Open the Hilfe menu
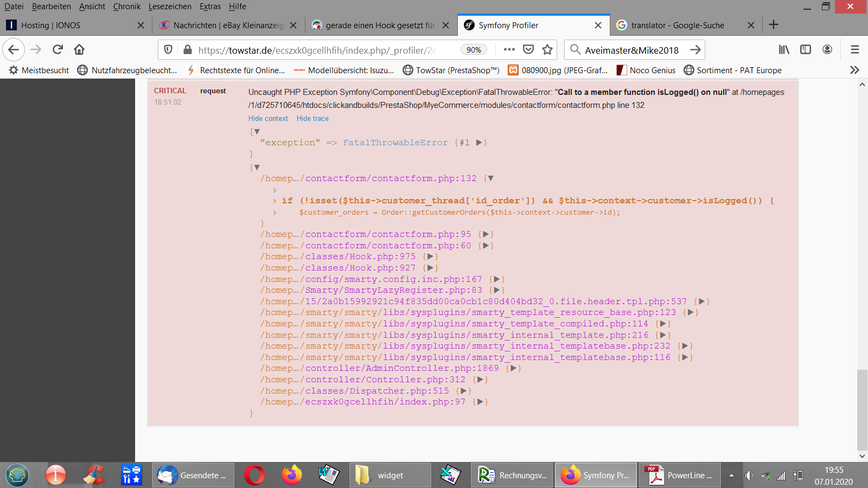 pyautogui.click(x=238, y=7)
